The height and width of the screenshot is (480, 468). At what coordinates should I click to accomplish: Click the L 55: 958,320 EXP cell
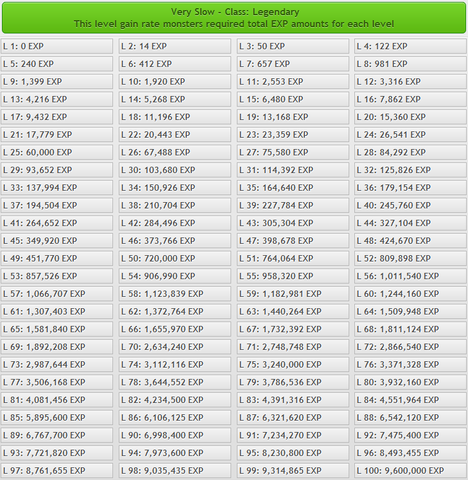coord(293,276)
